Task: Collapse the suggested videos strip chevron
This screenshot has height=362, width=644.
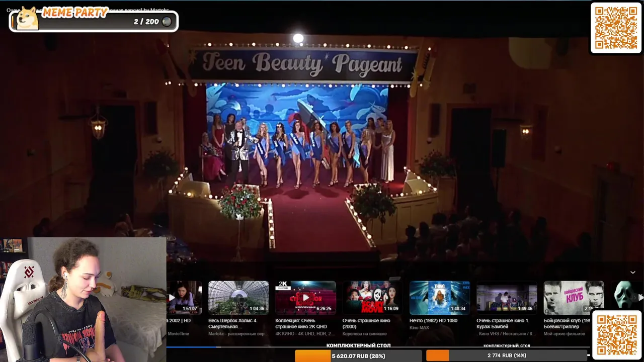Action: point(633,273)
